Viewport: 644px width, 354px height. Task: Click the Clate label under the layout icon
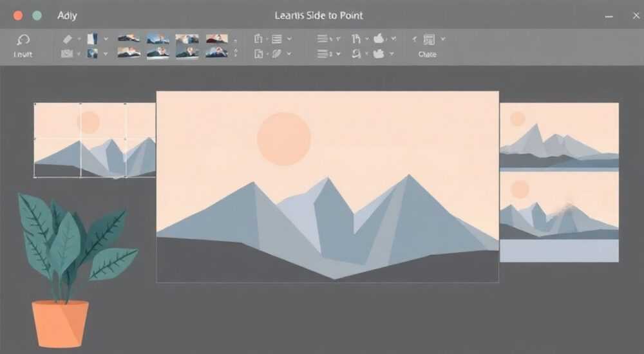coord(428,54)
